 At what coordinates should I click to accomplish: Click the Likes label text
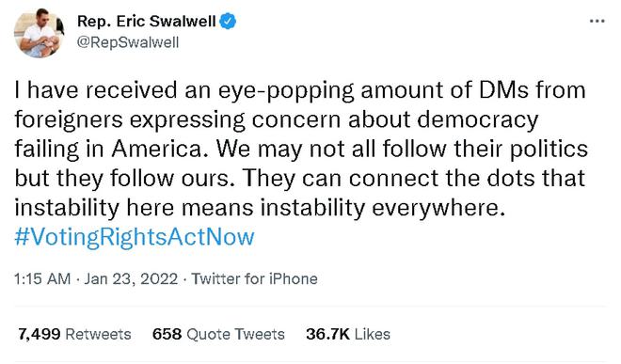tap(373, 334)
